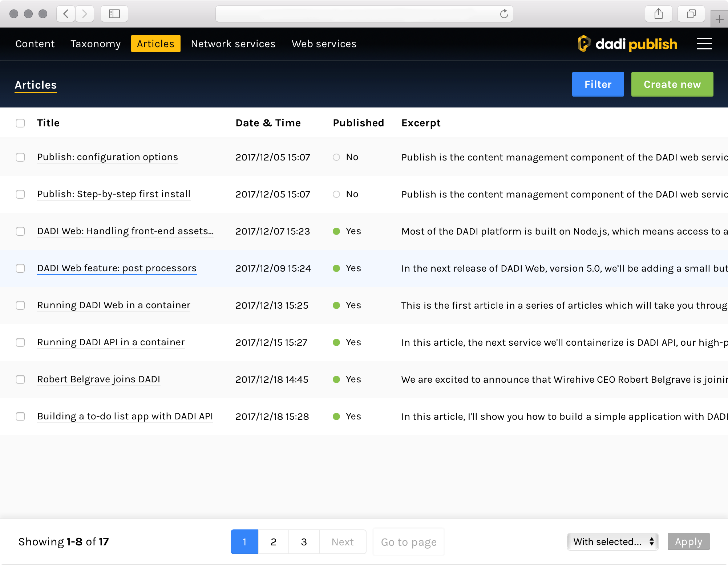Open the With selected... dropdown
The width and height of the screenshot is (728, 565).
(613, 542)
